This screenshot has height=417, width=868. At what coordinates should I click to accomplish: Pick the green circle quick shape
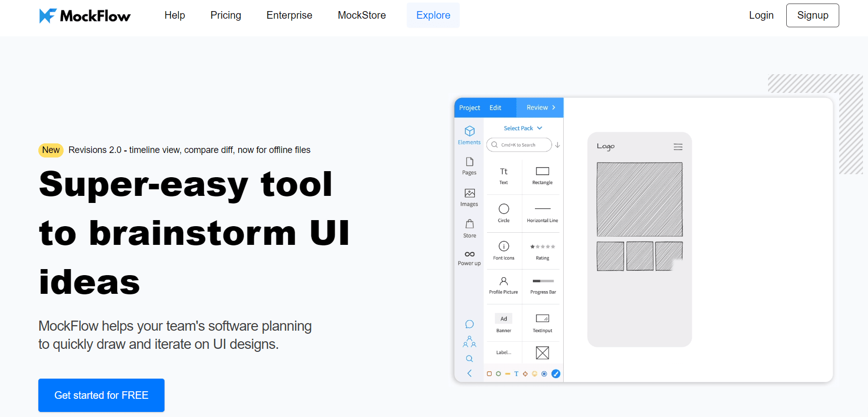coord(498,374)
